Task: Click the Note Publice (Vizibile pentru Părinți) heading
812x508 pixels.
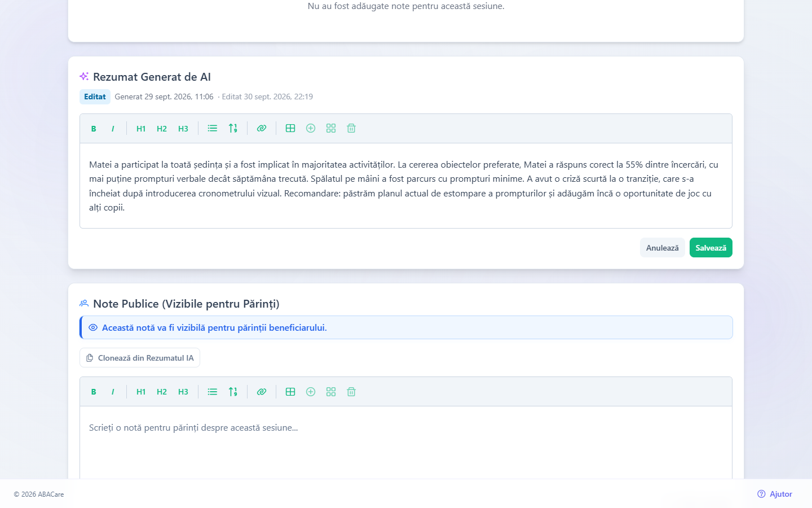Action: click(x=186, y=304)
